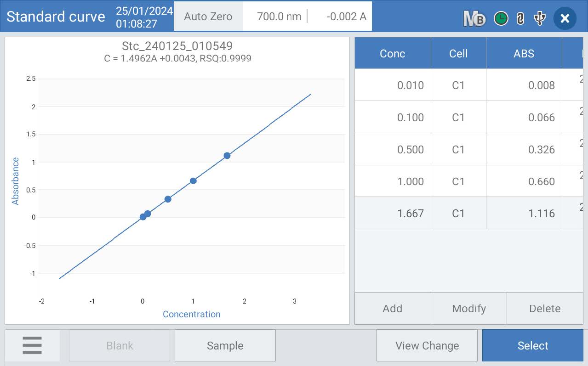Tap the paperclip attachment icon

tap(520, 18)
